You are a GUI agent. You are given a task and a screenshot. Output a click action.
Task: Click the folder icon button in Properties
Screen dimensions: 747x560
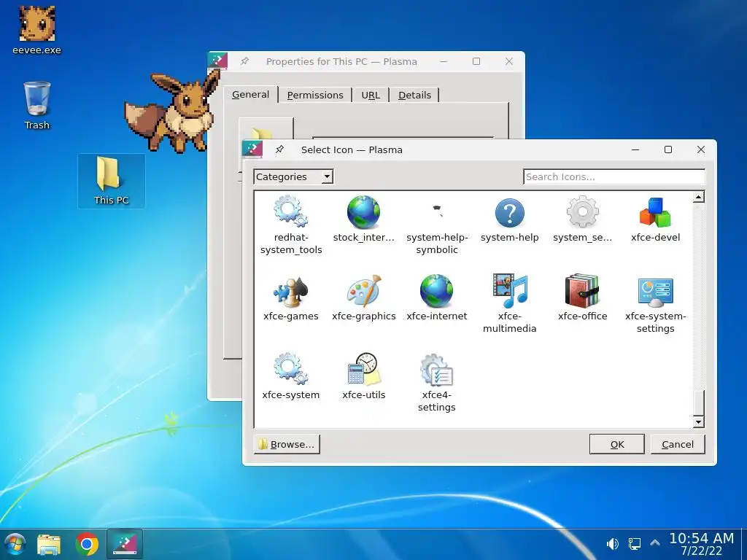click(266, 128)
